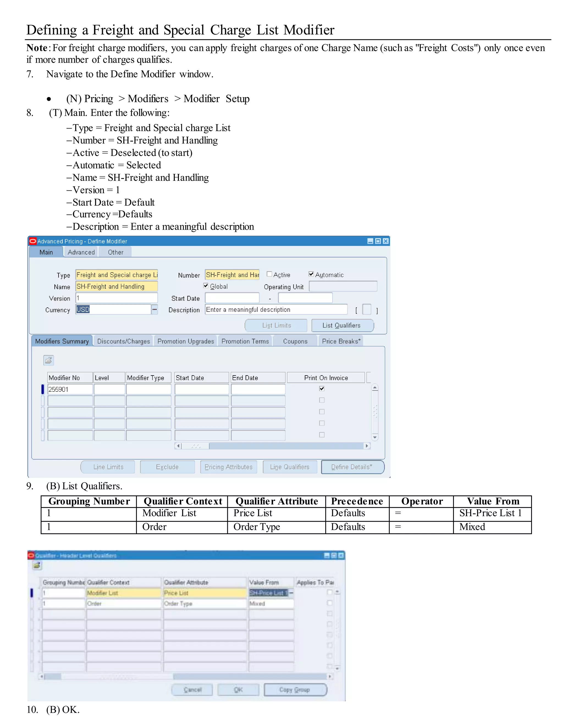This screenshot has width=563, height=728.
Task: Click the modifiers table horizontal scroll left arrow
Action: tap(178, 446)
